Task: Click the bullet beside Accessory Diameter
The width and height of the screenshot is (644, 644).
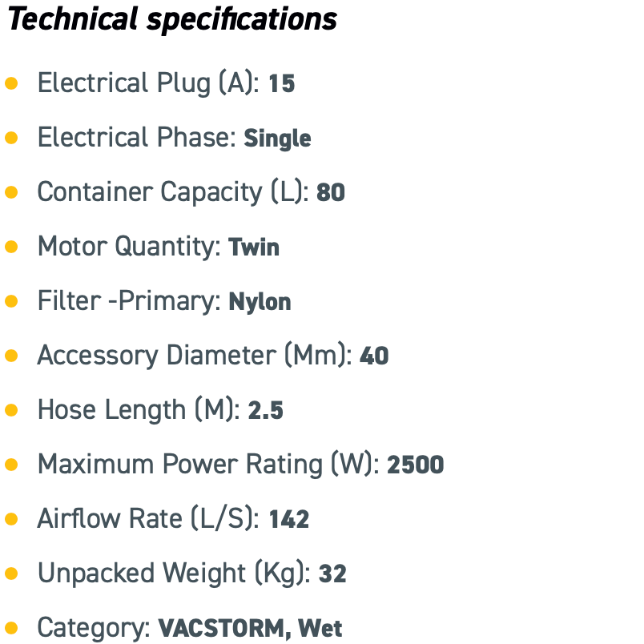Action: 11,356
